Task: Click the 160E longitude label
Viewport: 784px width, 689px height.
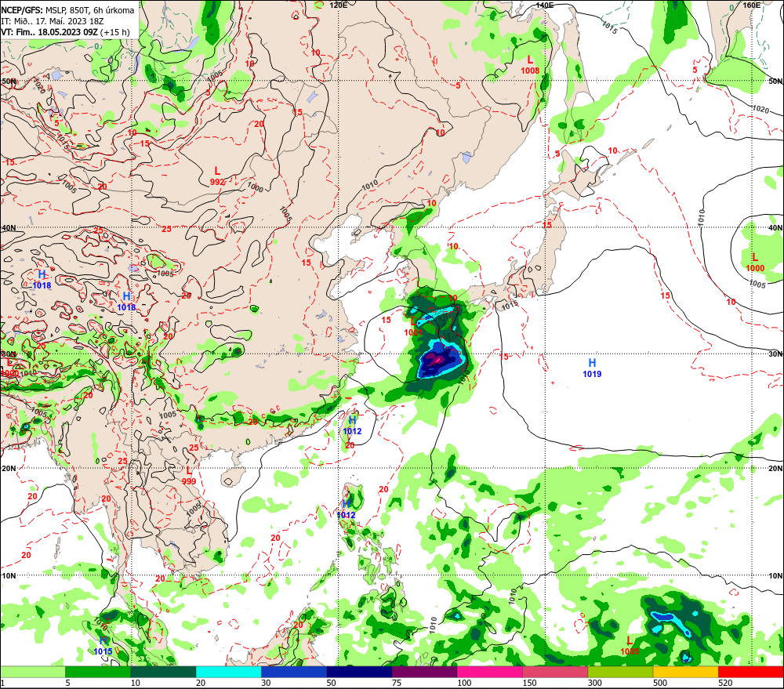Action: pyautogui.click(x=751, y=5)
